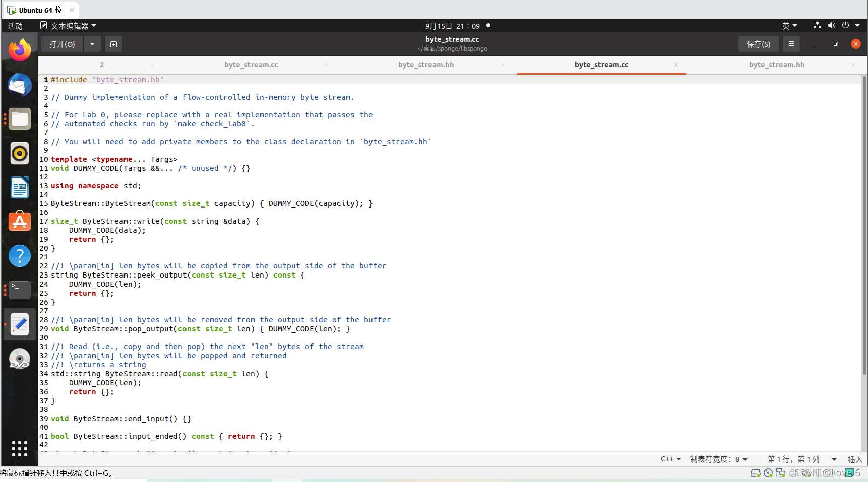
Task: Create a new document with toolbar icon
Action: (114, 44)
